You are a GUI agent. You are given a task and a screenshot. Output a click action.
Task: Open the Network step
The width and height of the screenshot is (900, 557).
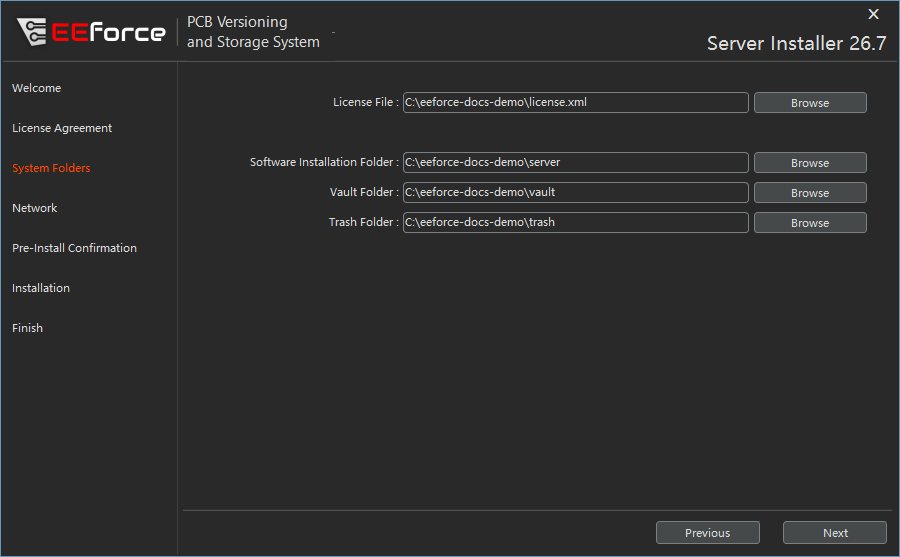pyautogui.click(x=34, y=208)
